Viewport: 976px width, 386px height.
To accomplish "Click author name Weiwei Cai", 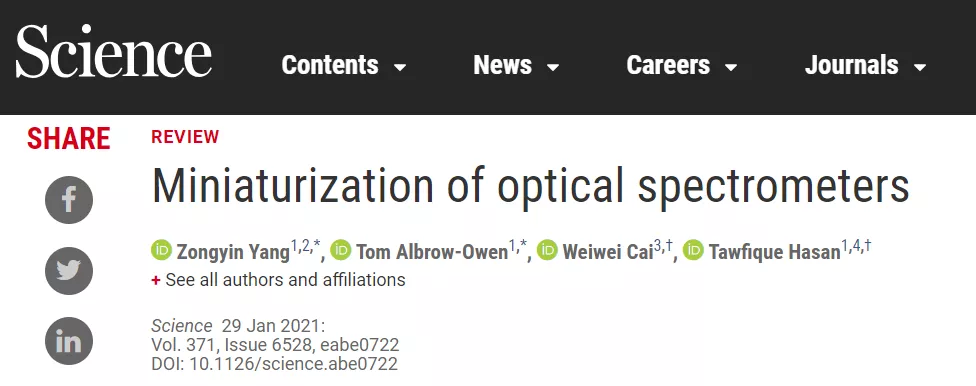I will tap(608, 252).
